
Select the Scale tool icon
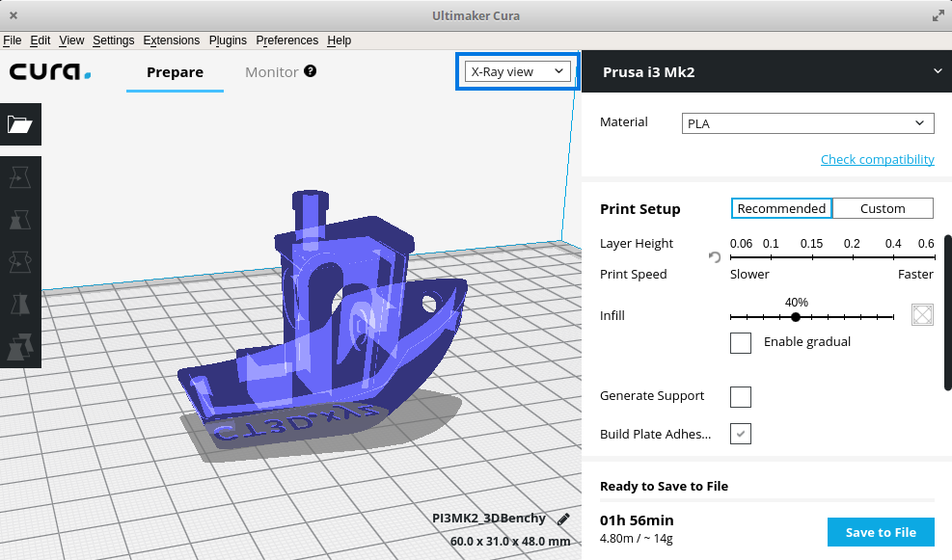[x=20, y=220]
